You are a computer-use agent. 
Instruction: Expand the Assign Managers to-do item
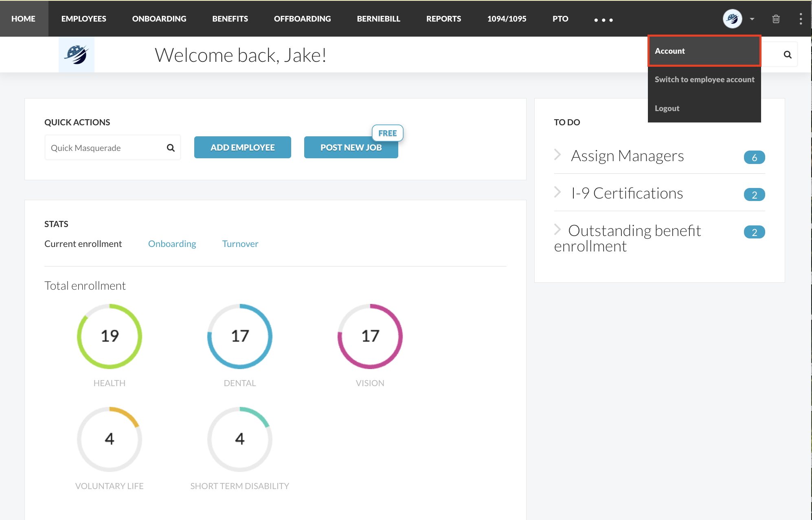point(627,156)
